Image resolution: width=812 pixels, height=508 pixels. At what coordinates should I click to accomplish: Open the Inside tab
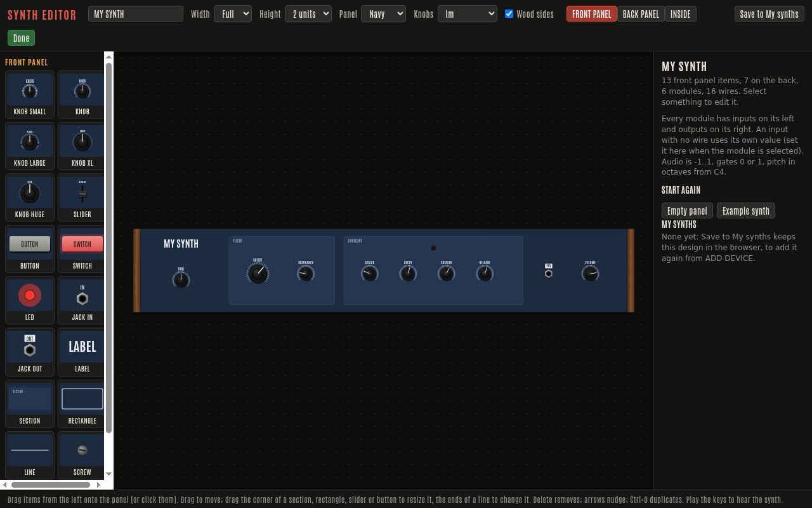pyautogui.click(x=681, y=13)
